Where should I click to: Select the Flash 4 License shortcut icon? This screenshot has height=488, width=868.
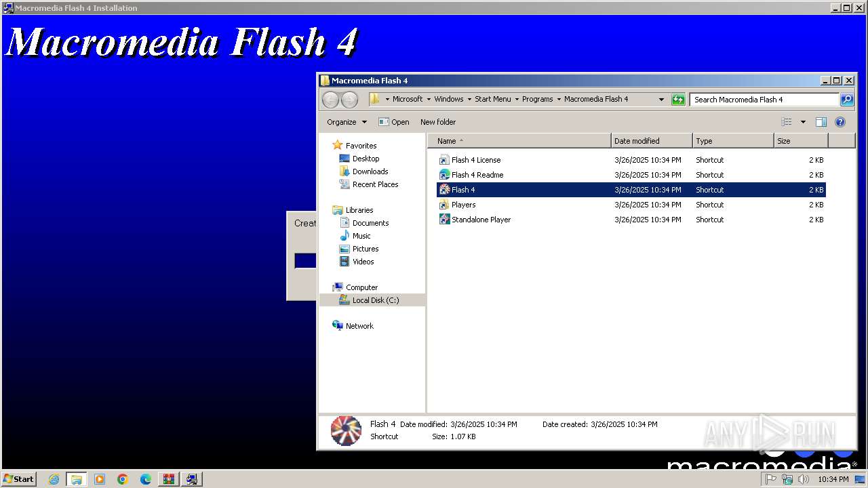pos(444,160)
